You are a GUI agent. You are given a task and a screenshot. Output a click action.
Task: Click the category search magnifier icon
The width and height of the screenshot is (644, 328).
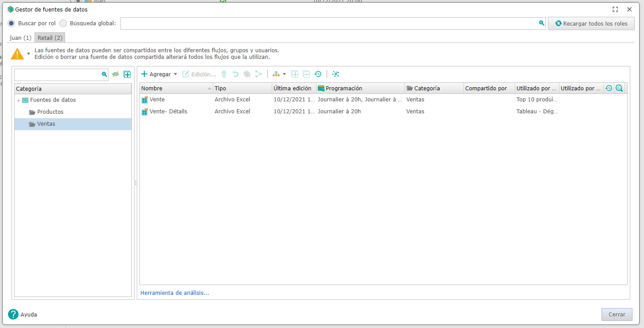(104, 74)
